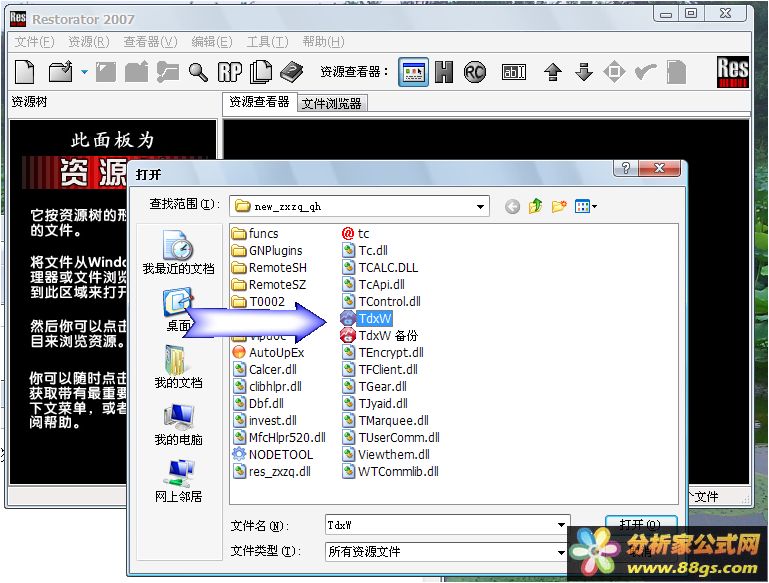Image resolution: width=769 pixels, height=583 pixels.
Task: Select the AutoUpEx file
Action: click(268, 353)
